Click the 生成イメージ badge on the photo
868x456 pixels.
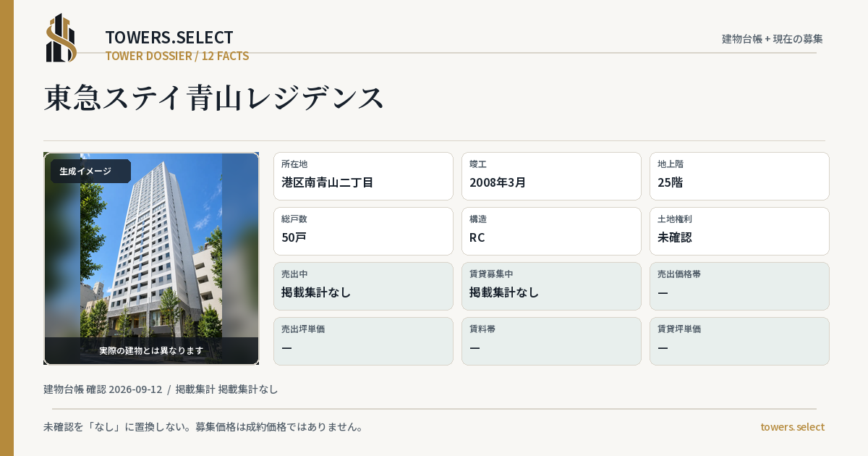[90, 172]
